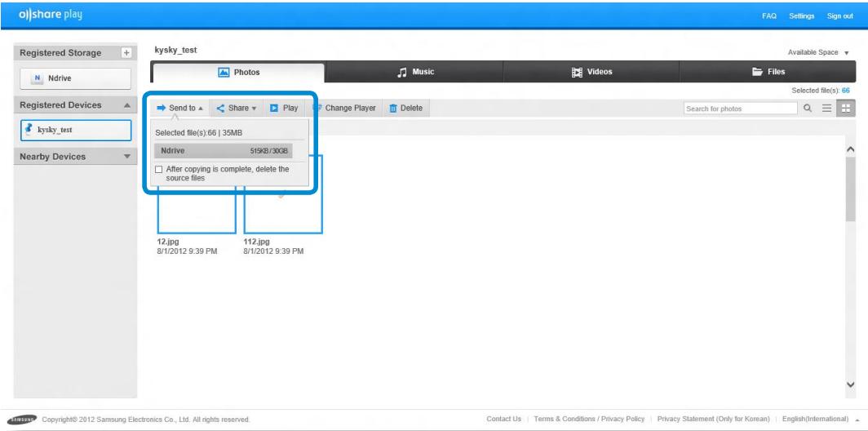The image size is (868, 431).
Task: Switch to the Photos tab
Action: coord(238,73)
